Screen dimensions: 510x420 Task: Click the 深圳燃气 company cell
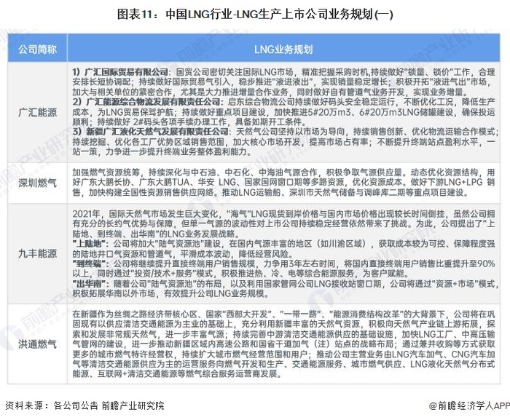point(37,183)
